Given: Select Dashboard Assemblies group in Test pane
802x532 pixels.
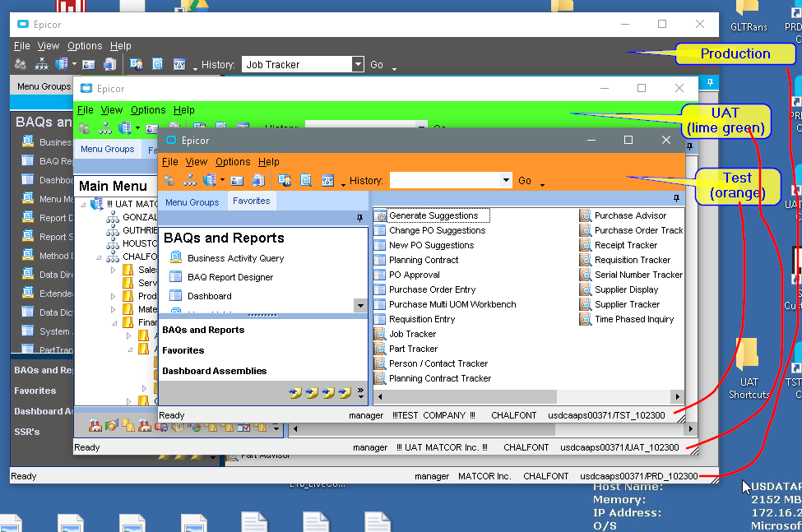Looking at the screenshot, I should (215, 371).
